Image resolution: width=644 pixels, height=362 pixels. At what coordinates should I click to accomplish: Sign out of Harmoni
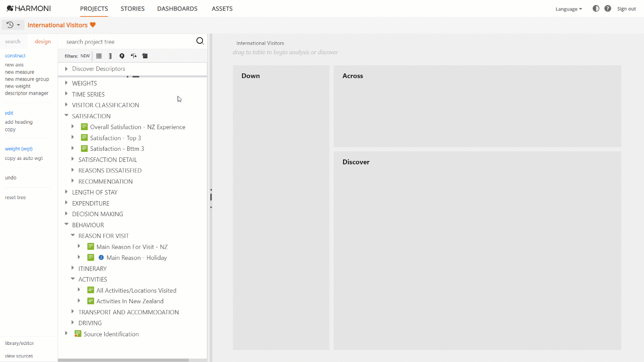(x=626, y=9)
